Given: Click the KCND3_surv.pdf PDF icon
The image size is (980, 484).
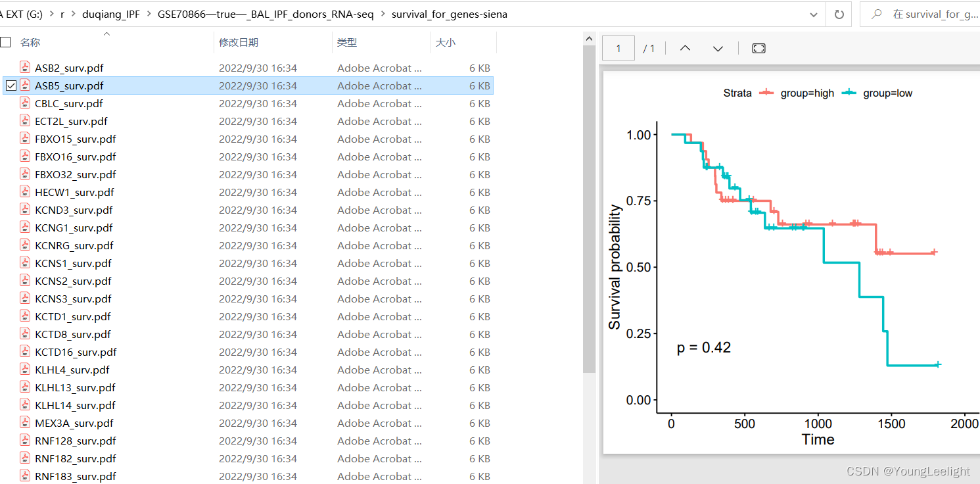Looking at the screenshot, I should (x=25, y=210).
